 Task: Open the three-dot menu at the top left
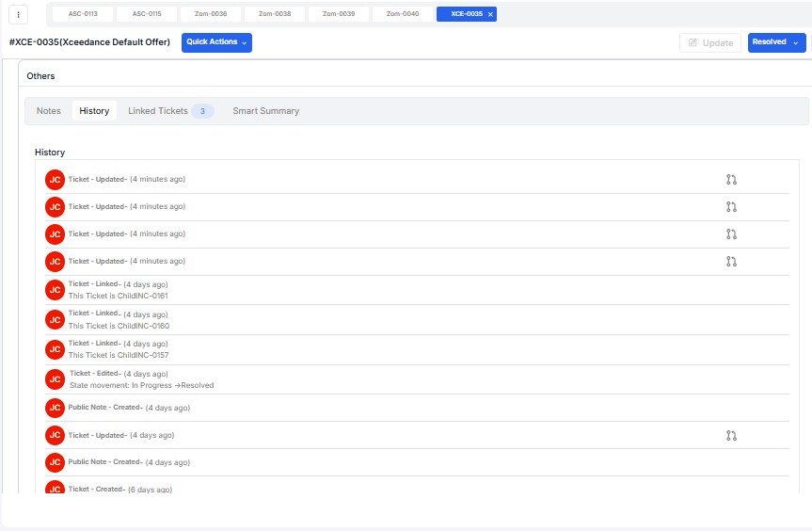click(x=18, y=14)
